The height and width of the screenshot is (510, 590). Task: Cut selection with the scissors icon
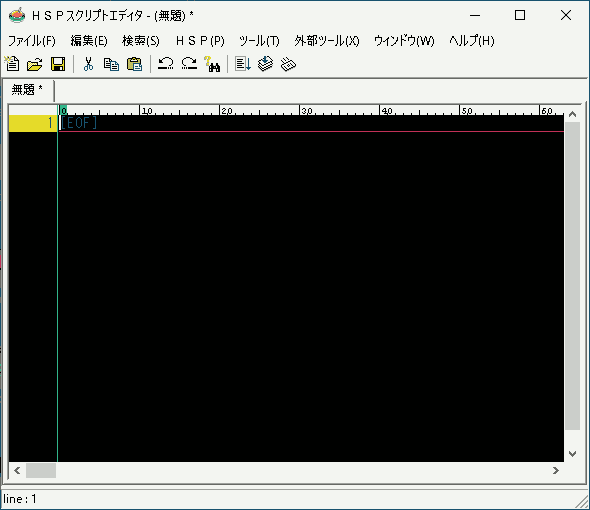pos(88,64)
